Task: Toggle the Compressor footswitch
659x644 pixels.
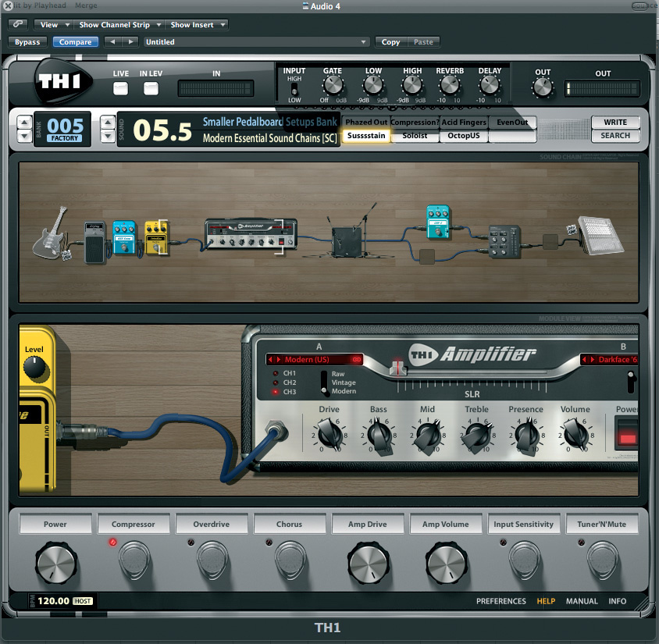Action: [134, 559]
